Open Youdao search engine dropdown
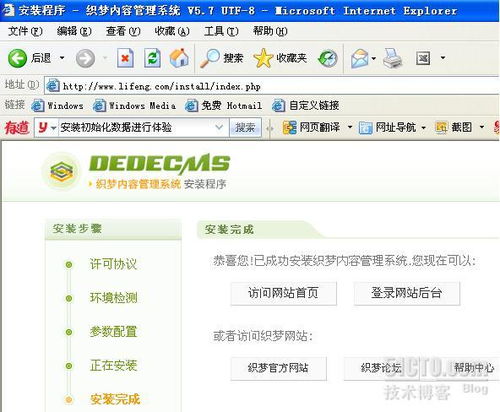This screenshot has height=412, width=500. pos(53,128)
